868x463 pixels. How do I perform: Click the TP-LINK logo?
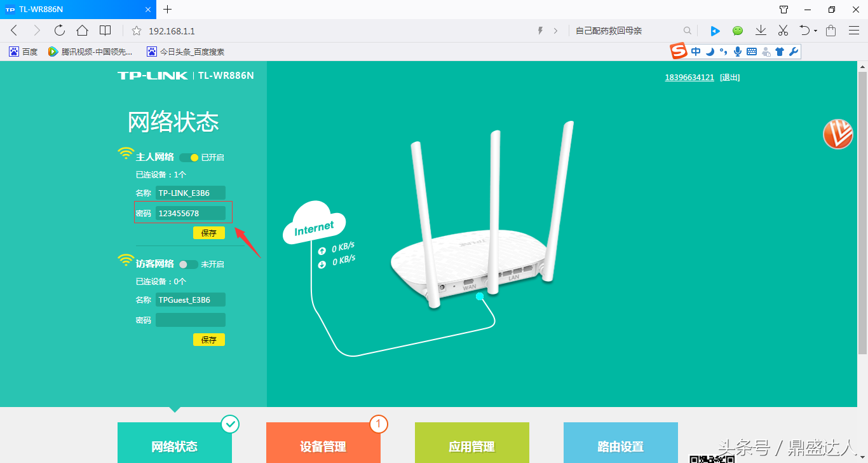[x=153, y=76]
